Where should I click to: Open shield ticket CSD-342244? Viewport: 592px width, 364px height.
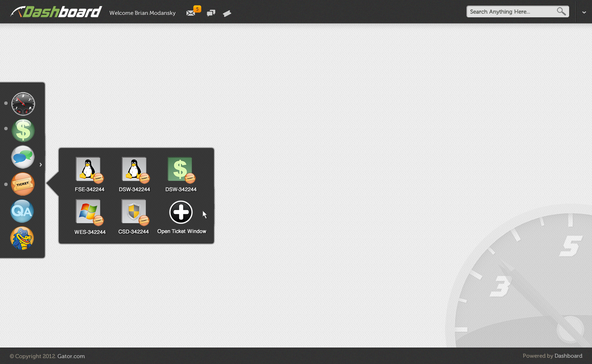(x=134, y=217)
